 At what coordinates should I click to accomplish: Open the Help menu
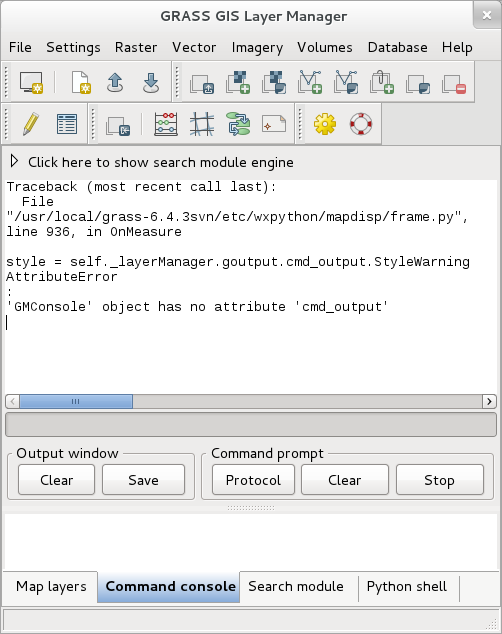click(x=457, y=48)
